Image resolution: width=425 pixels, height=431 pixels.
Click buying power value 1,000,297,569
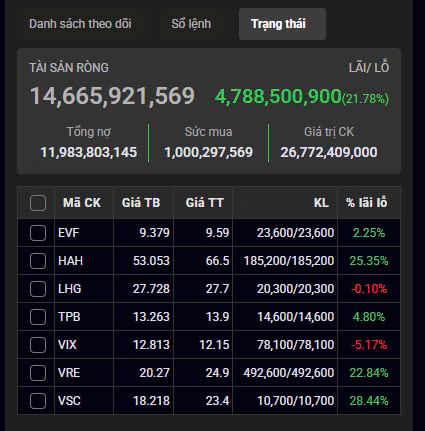pyautogui.click(x=209, y=152)
